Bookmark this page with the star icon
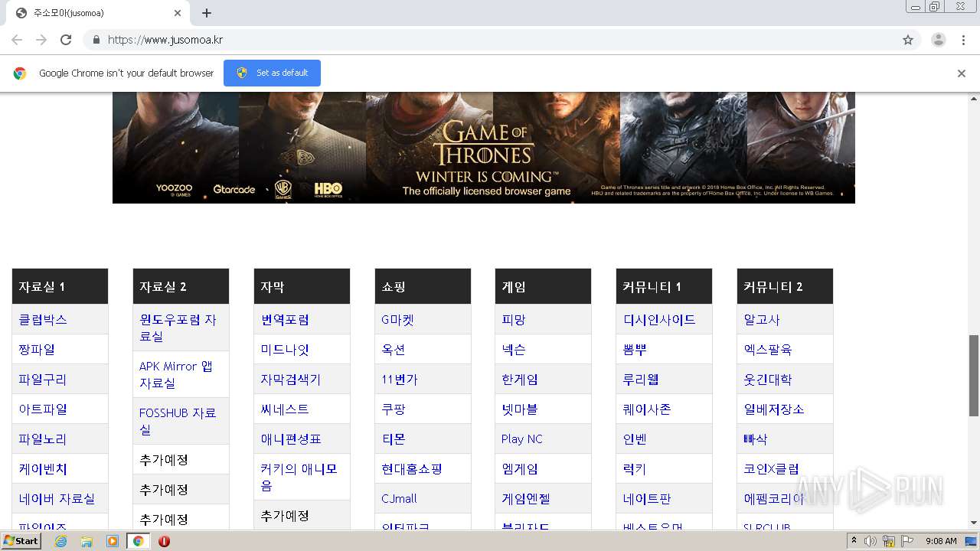Viewport: 980px width, 551px height. pos(908,40)
